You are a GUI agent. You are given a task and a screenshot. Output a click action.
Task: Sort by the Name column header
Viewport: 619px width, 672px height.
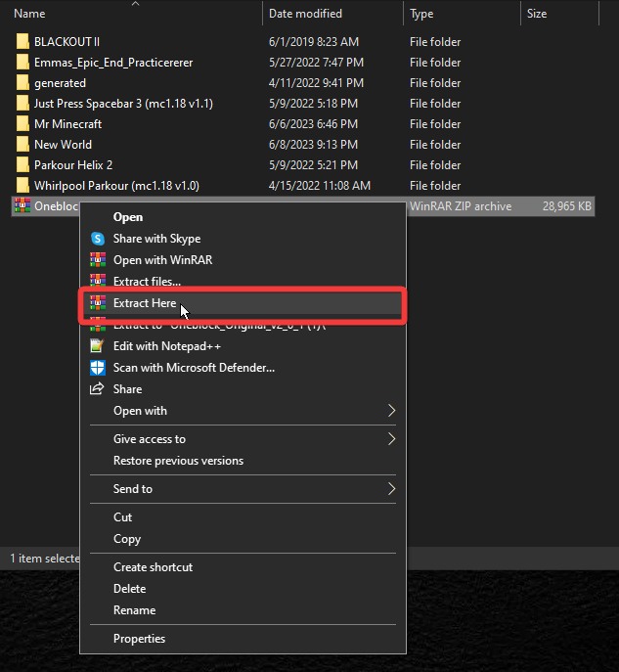(x=29, y=14)
